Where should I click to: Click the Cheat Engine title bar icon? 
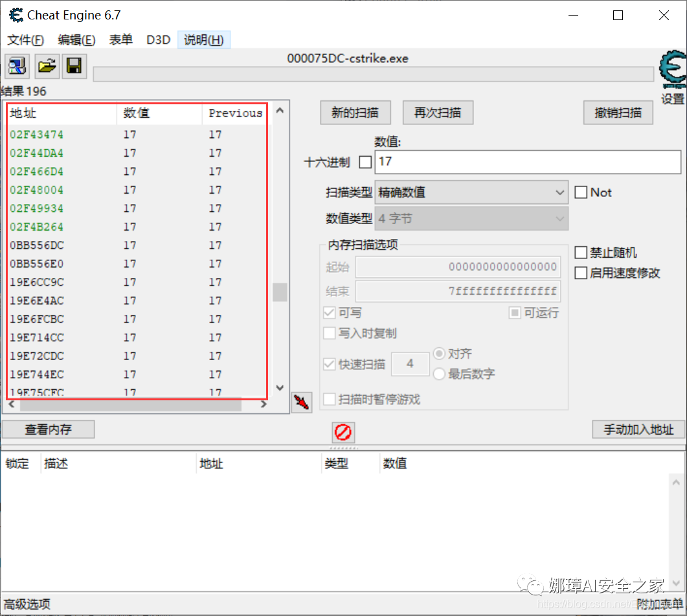click(x=16, y=16)
